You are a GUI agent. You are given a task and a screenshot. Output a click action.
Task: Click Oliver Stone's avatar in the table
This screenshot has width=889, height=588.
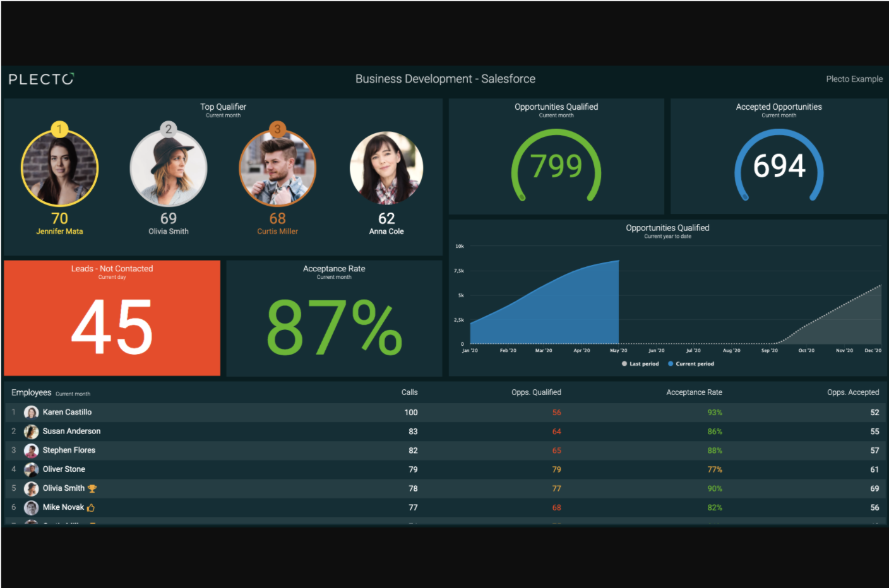click(31, 469)
